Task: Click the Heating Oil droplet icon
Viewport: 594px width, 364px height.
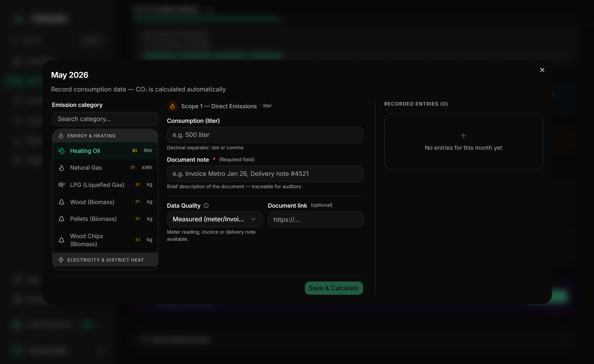Action: coord(61,151)
